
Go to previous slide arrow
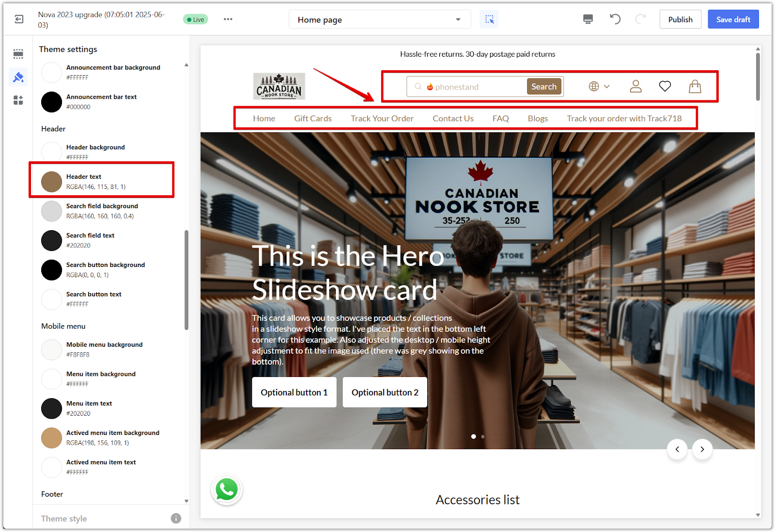point(677,449)
